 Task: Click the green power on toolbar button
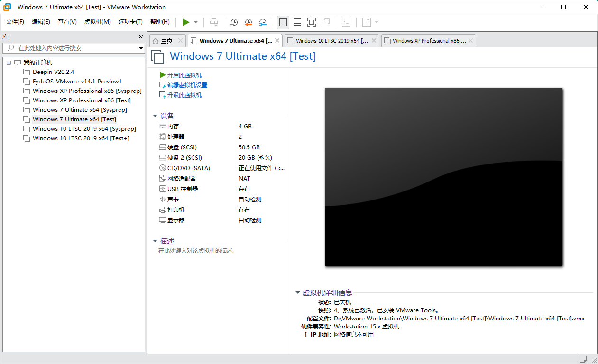pyautogui.click(x=186, y=22)
